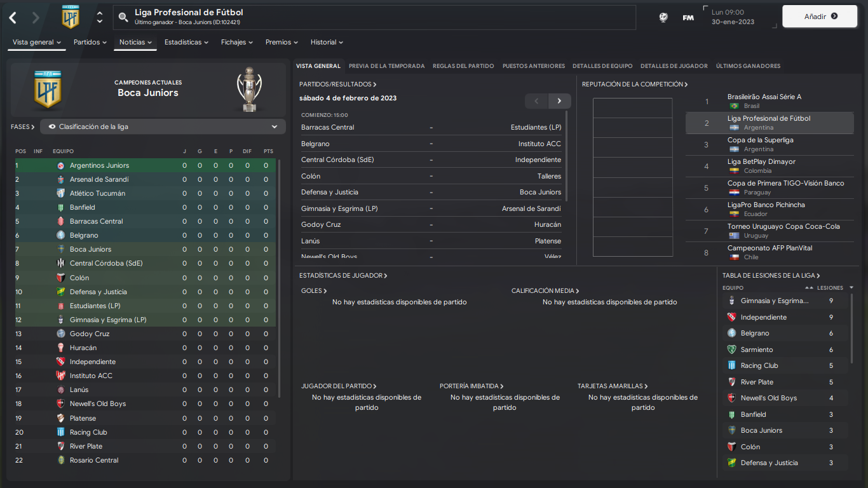868x488 pixels.
Task: Open the Fichajes dropdown menu
Action: click(236, 43)
